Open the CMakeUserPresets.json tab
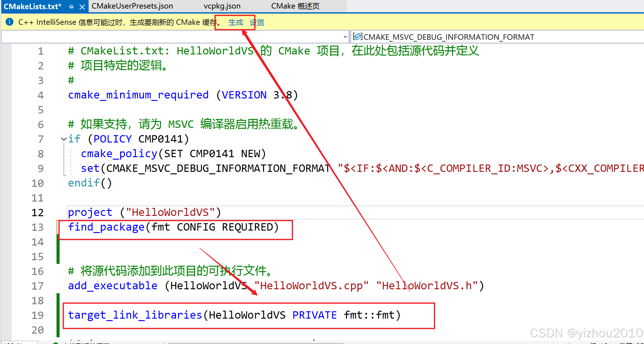644x344 pixels. (132, 6)
